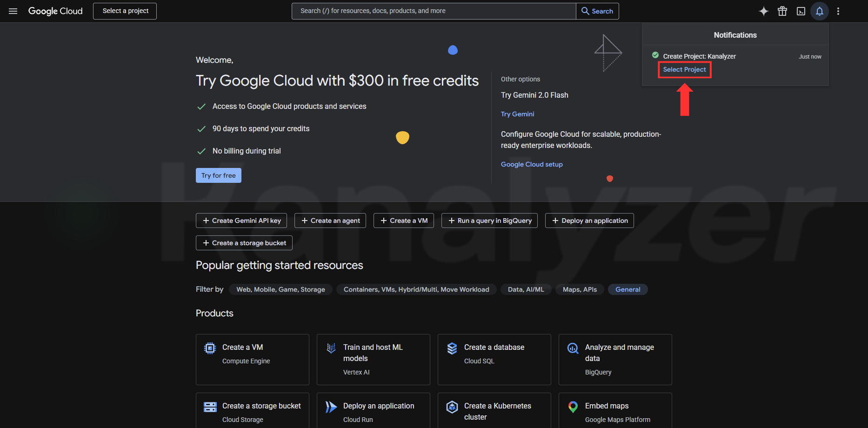Click the Create Project: Kanalyzer notification text
This screenshot has height=428, width=868.
coord(700,56)
